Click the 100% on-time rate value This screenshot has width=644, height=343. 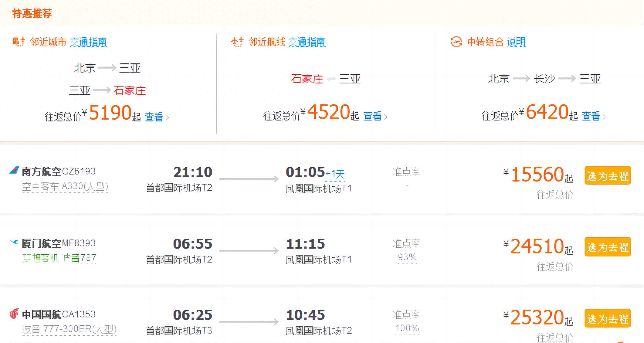click(x=407, y=328)
